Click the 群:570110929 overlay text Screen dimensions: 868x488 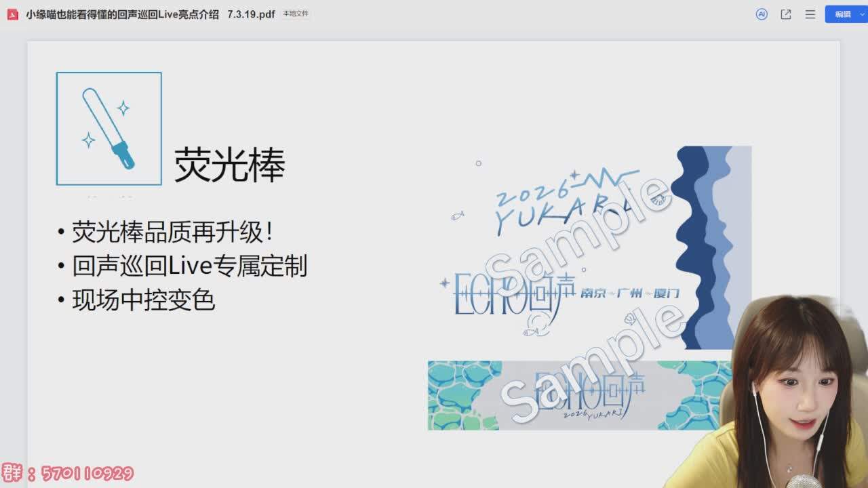[68, 472]
